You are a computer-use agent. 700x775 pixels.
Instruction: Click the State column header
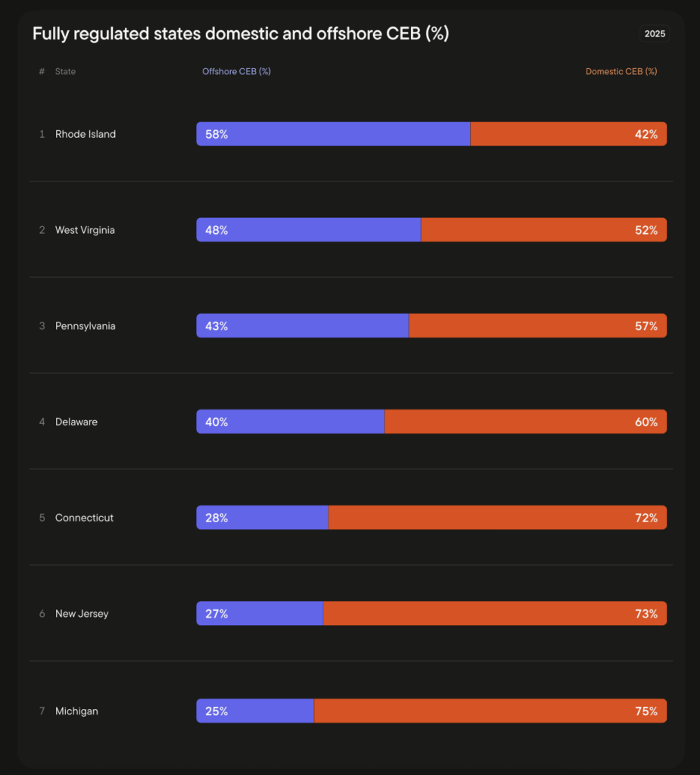[x=65, y=72]
